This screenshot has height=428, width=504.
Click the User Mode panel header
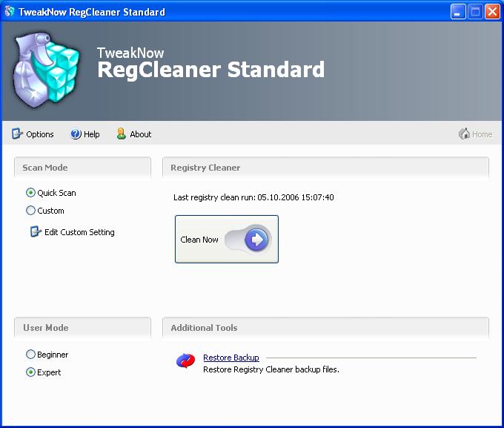(82, 328)
